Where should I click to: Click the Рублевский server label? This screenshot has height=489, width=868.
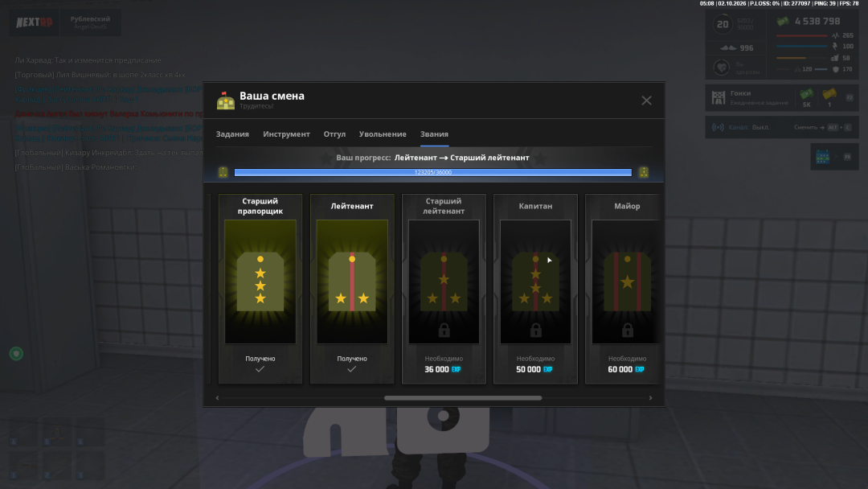click(90, 18)
